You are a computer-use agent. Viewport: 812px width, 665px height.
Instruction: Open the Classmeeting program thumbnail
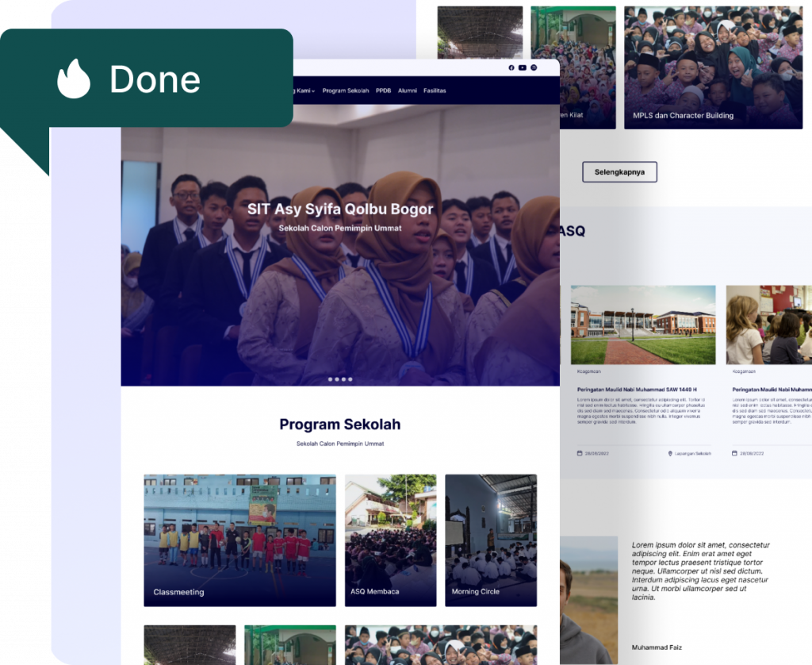239,540
